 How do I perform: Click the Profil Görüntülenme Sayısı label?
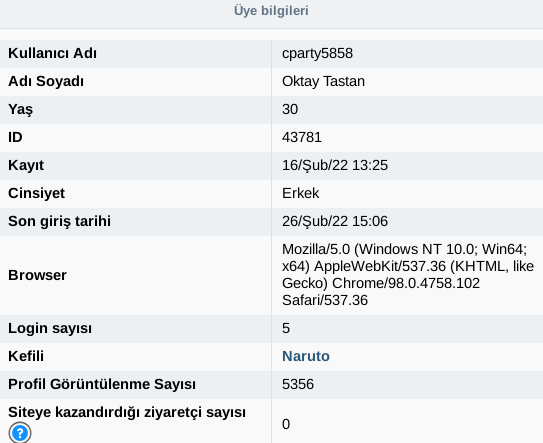pyautogui.click(x=102, y=384)
